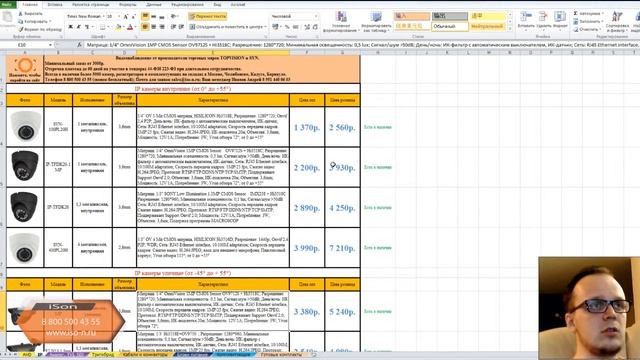Switch to the Разметка страницы tab

(x=91, y=4)
